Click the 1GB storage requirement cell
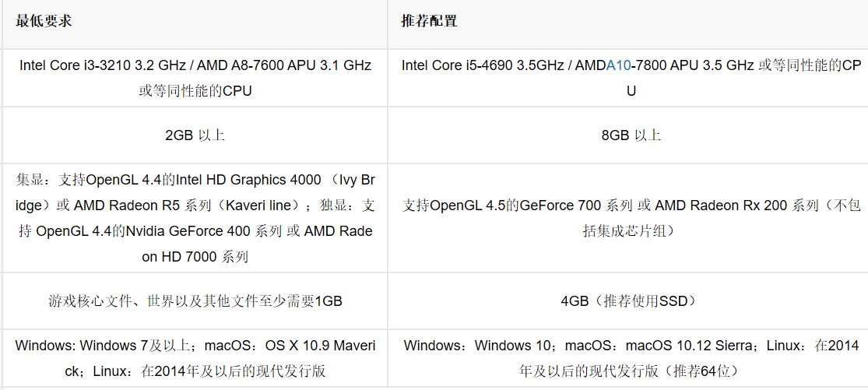Image resolution: width=868 pixels, height=390 pixels. click(195, 300)
